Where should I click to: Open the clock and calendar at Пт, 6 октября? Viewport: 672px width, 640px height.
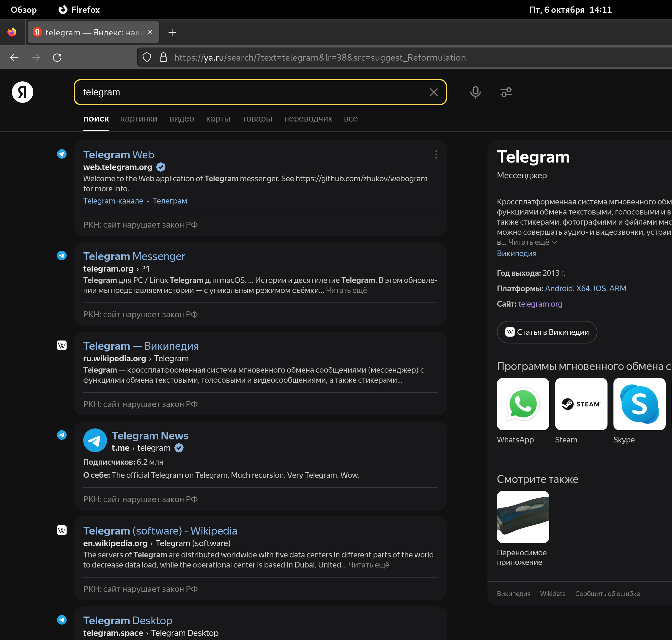click(570, 10)
